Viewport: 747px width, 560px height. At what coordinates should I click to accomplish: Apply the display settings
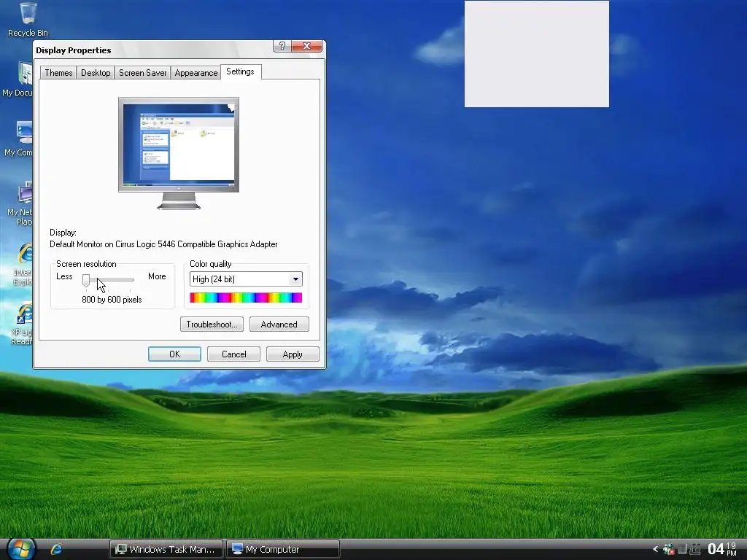pyautogui.click(x=293, y=354)
